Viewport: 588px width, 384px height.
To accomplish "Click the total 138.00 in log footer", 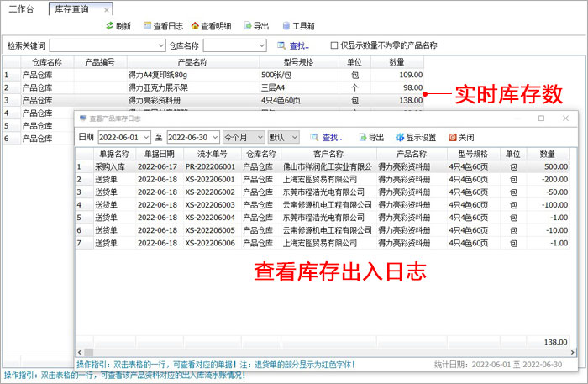I will (556, 342).
